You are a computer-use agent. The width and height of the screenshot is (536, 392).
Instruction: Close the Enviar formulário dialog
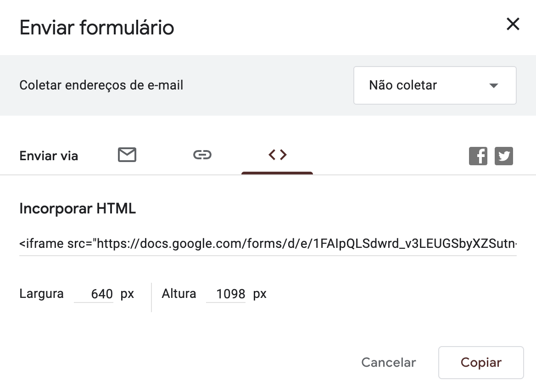[x=513, y=24]
